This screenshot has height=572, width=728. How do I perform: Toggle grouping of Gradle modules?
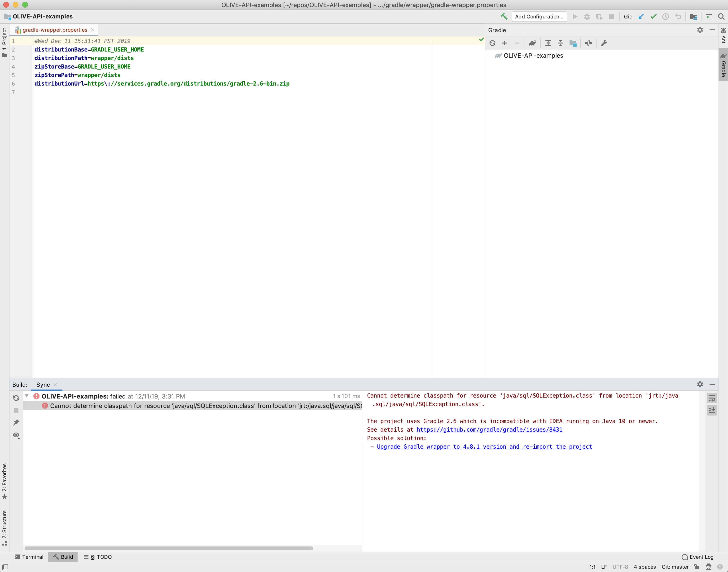[x=573, y=43]
